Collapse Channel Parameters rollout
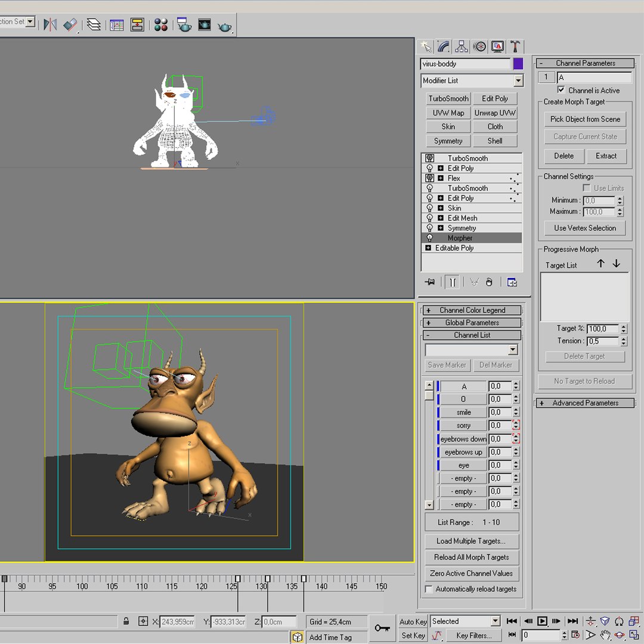Image resolution: width=644 pixels, height=644 pixels. 586,63
